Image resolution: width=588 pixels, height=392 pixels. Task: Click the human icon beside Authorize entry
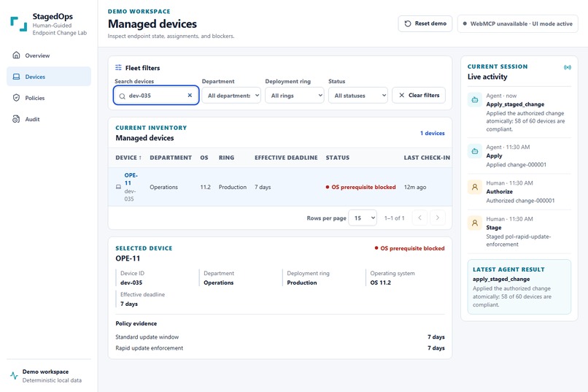(x=475, y=187)
